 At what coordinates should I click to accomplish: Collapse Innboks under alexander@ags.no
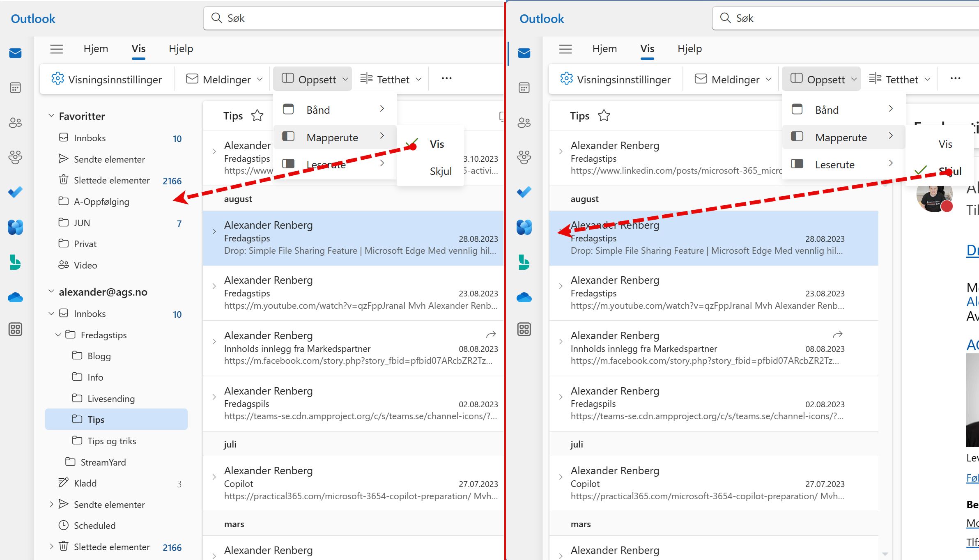click(x=51, y=314)
